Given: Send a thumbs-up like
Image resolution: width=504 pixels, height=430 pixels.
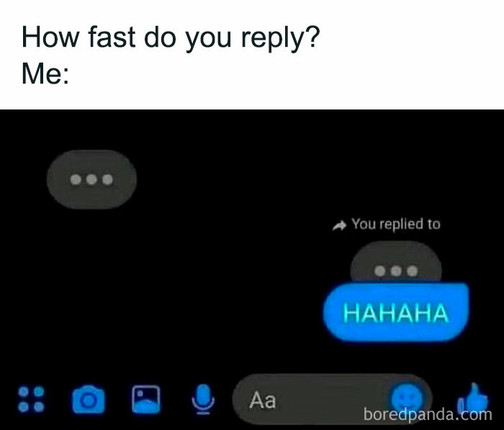Looking at the screenshot, I should click(x=472, y=398).
